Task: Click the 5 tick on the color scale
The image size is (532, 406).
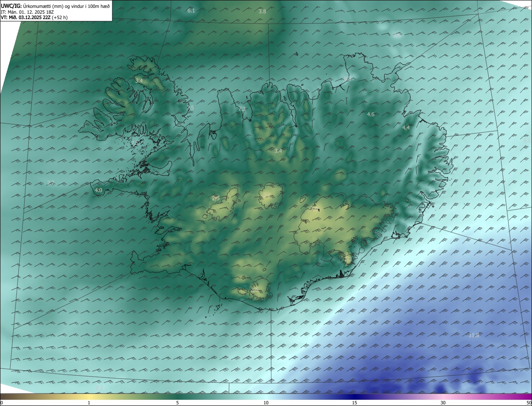Action: click(x=177, y=403)
